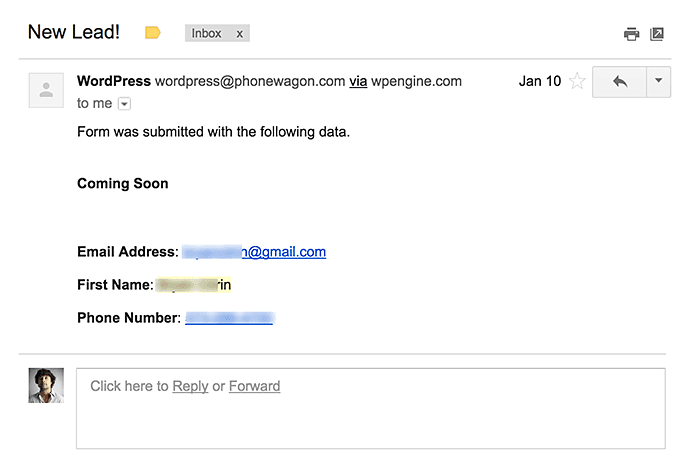This screenshot has height=468, width=690.
Task: Click the sender's placeholder avatar icon
Action: 46,90
